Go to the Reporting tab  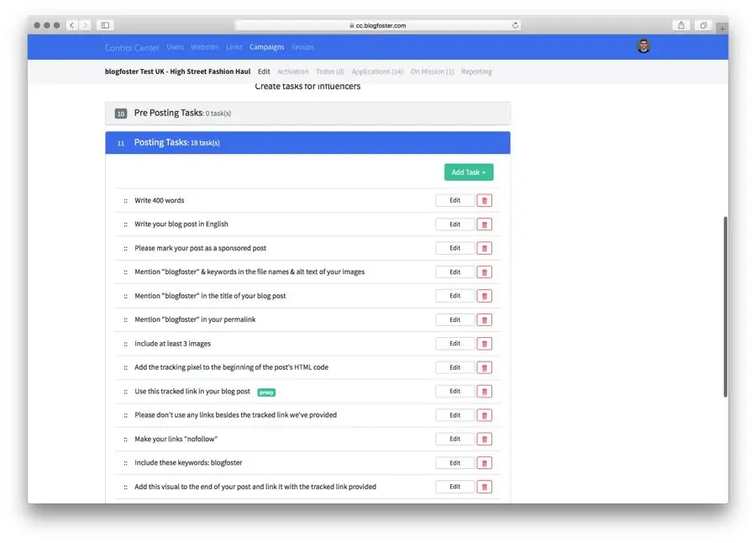(x=476, y=71)
